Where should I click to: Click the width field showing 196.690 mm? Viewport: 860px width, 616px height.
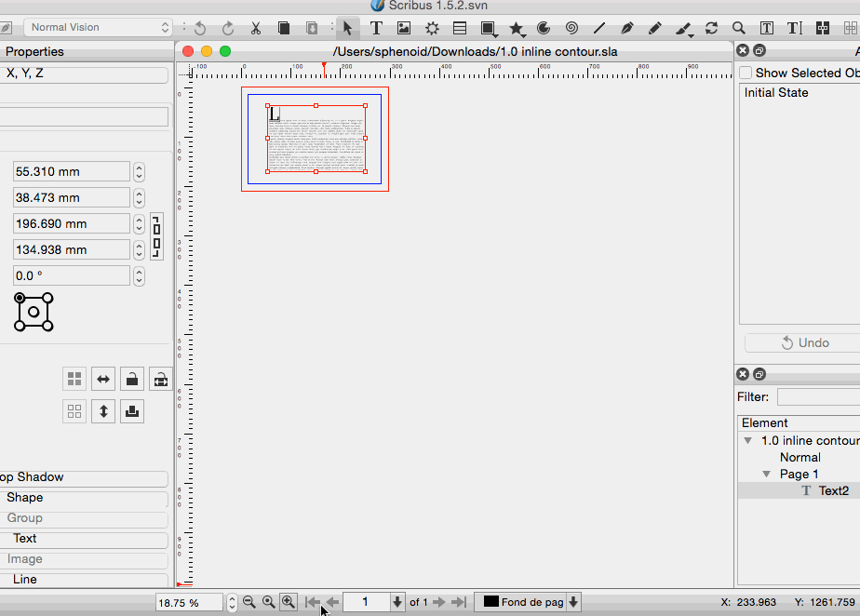(x=72, y=223)
